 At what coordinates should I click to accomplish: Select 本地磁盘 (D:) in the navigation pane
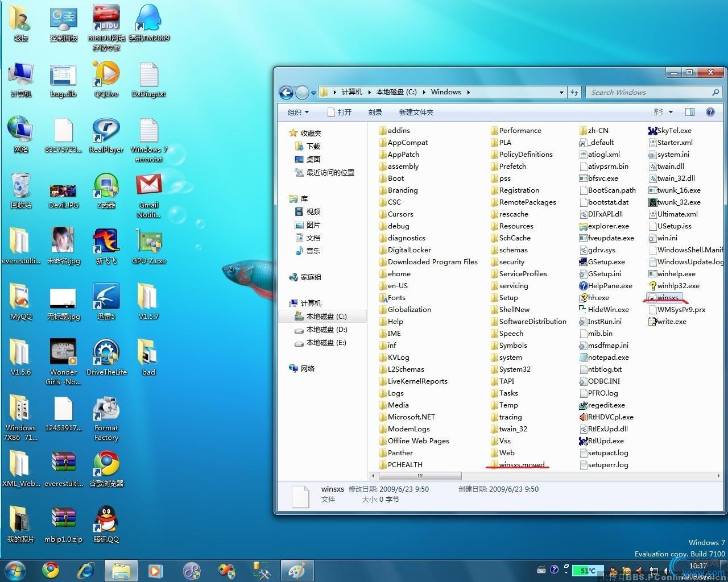326,330
